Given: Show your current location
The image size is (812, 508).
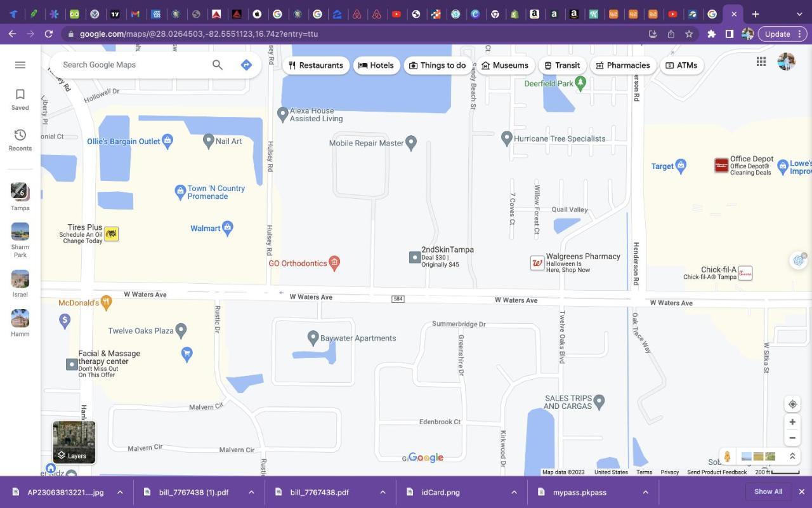Looking at the screenshot, I should tap(792, 404).
